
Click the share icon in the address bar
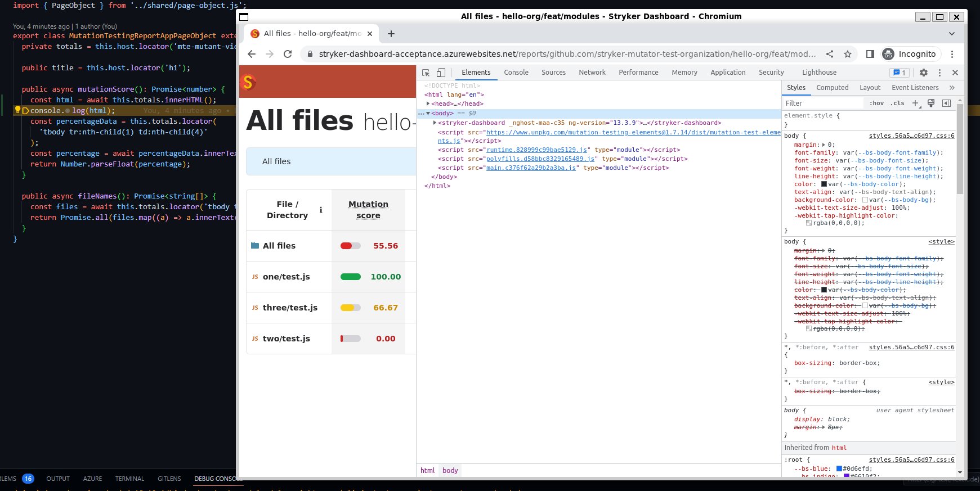coord(830,54)
